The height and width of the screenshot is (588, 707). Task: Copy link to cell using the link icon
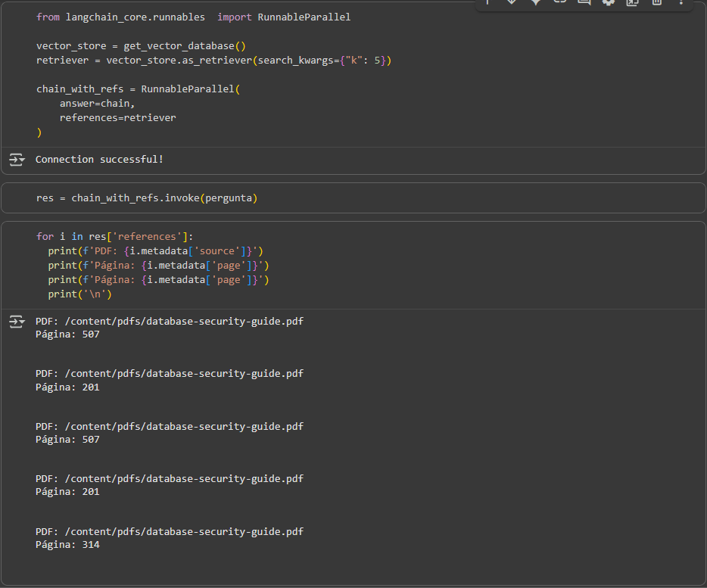(559, 2)
